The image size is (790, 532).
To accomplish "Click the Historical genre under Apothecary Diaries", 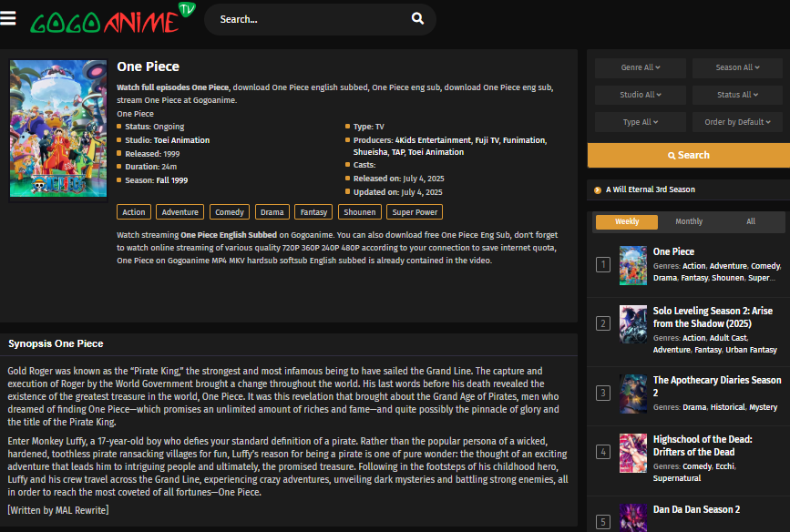I will (x=727, y=407).
